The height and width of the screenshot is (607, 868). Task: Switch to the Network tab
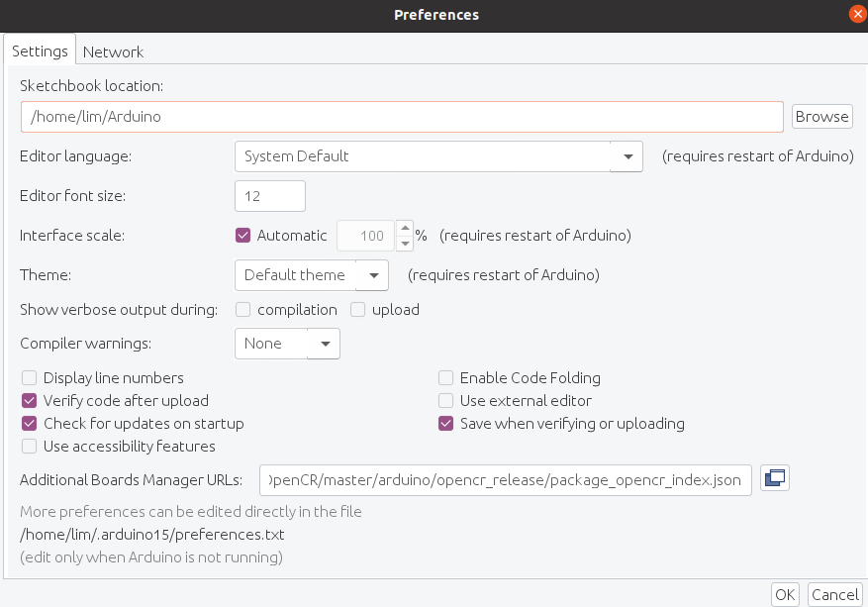(x=113, y=51)
